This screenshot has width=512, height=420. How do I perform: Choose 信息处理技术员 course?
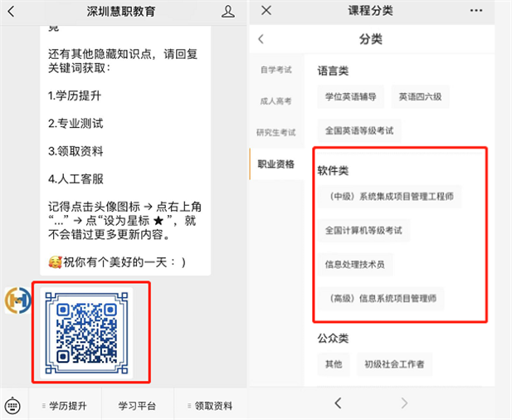pyautogui.click(x=355, y=265)
